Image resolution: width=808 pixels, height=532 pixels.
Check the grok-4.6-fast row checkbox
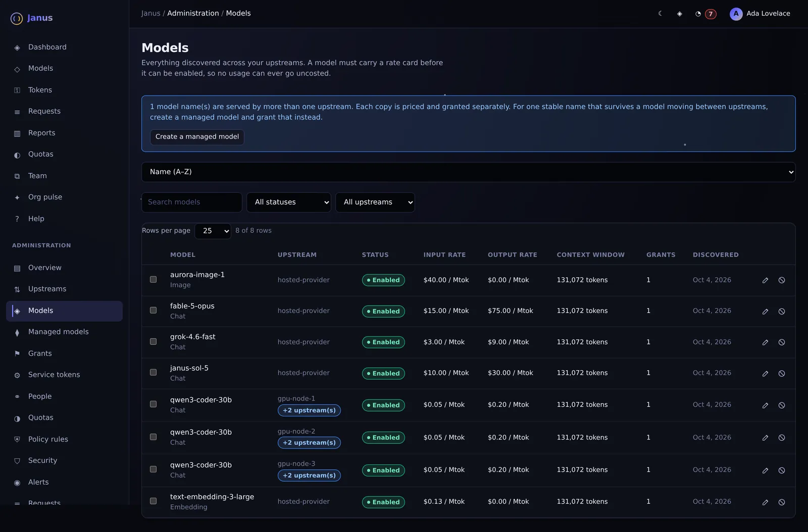pos(153,342)
